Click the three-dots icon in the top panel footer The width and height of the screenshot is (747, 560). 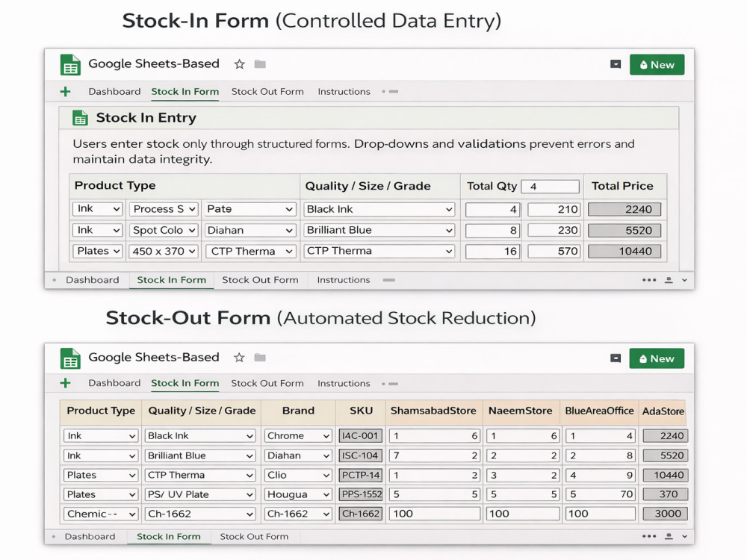pos(649,280)
